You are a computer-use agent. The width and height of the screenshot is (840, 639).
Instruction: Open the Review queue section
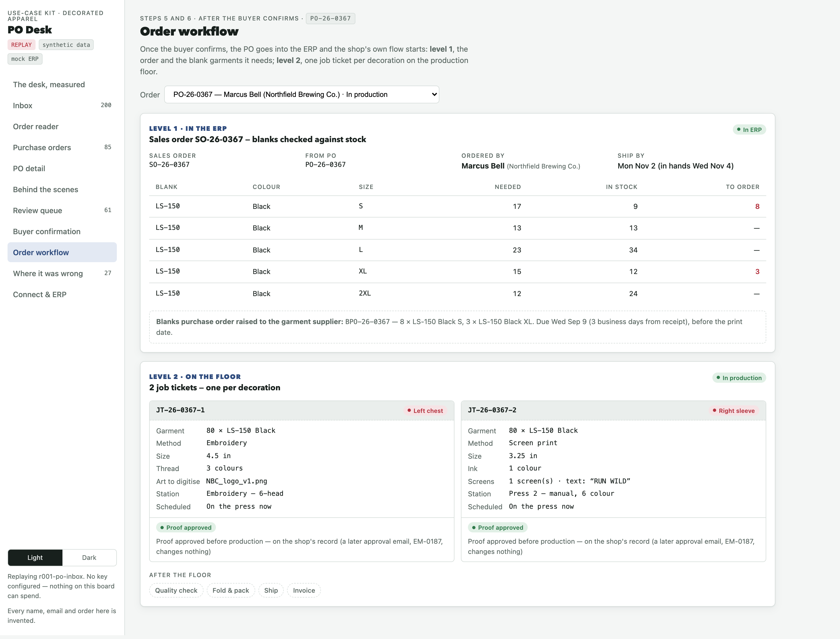[x=62, y=210]
